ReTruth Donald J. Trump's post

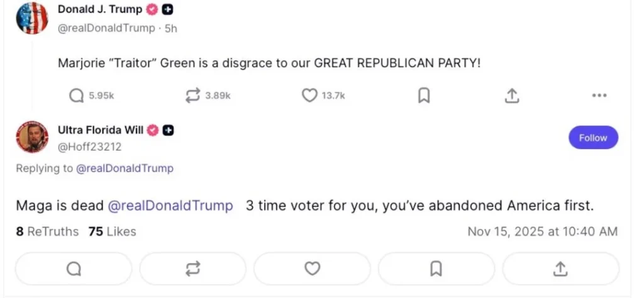point(192,96)
